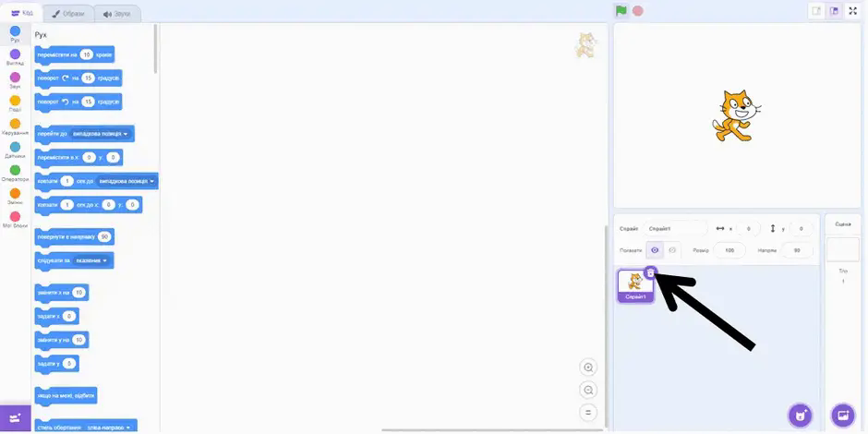Click the sprite y coordinate field
This screenshot has height=434, width=868.
pyautogui.click(x=801, y=228)
